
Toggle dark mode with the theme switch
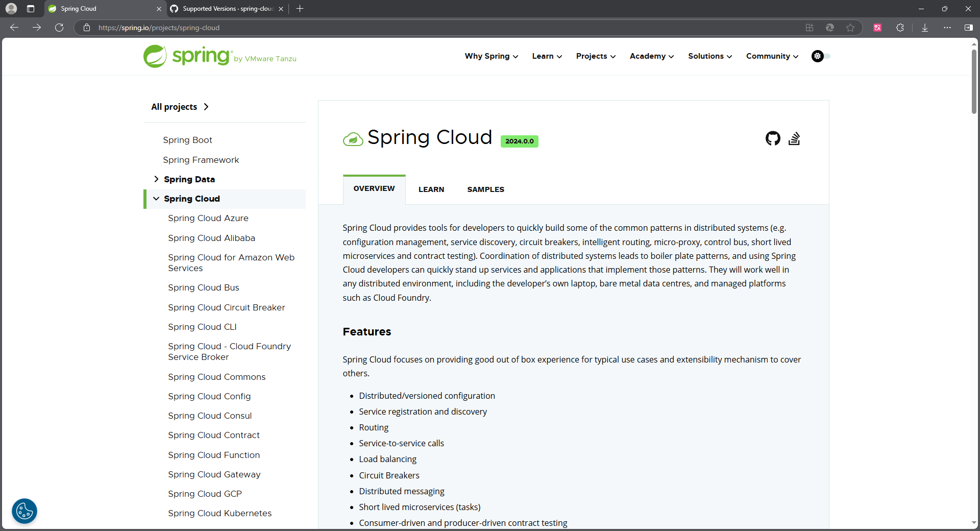tap(820, 56)
